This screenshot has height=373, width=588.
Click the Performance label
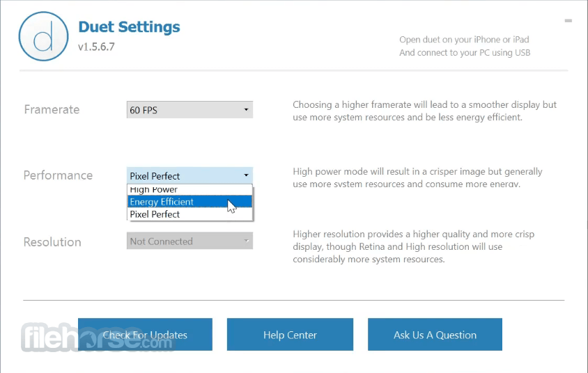point(58,175)
